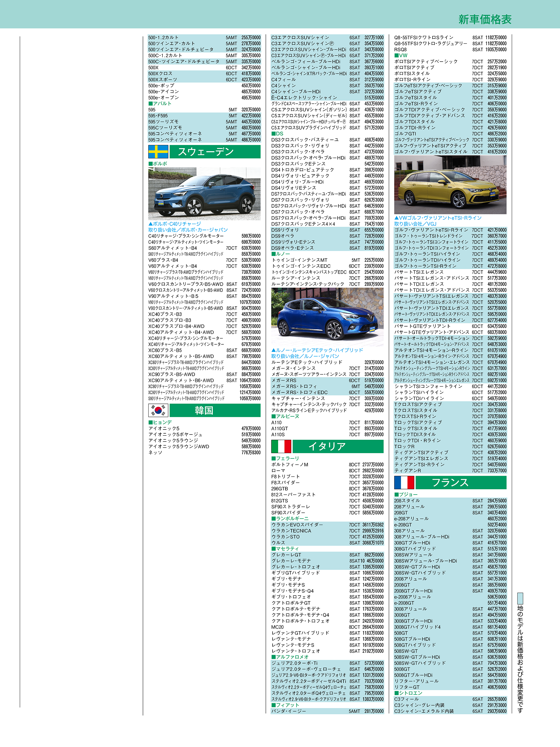
Task: Click the South Korea flag icon
Action: pos(158,410)
